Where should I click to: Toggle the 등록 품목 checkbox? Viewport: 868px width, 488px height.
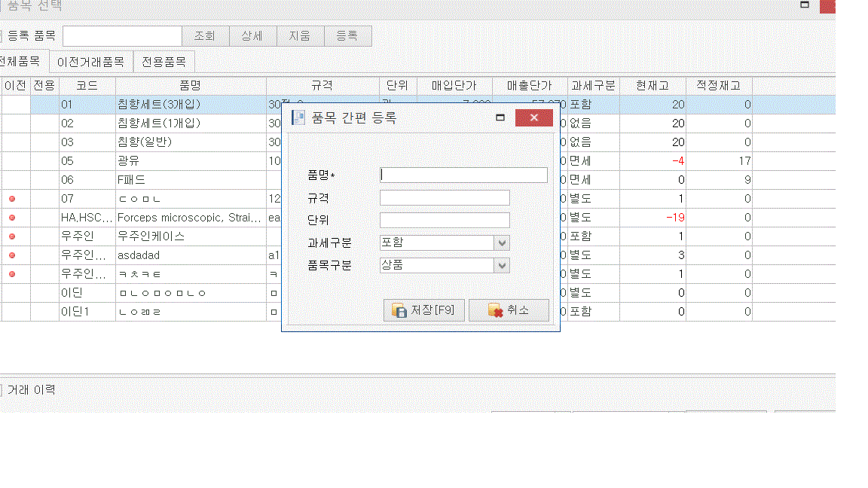coord(2,36)
